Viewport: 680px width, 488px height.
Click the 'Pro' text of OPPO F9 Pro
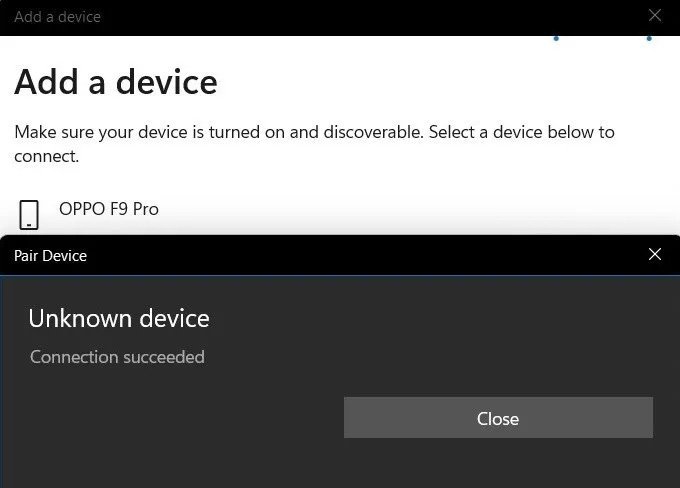tap(146, 209)
